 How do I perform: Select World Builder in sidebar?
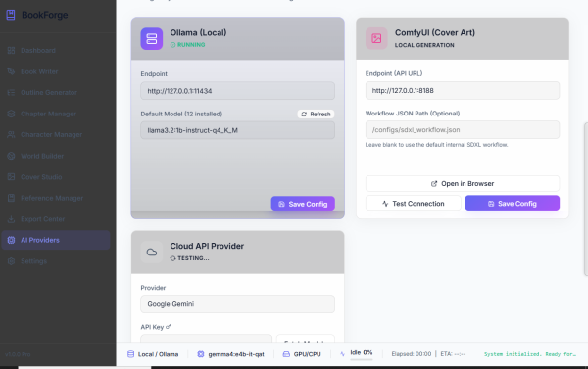pos(56,156)
